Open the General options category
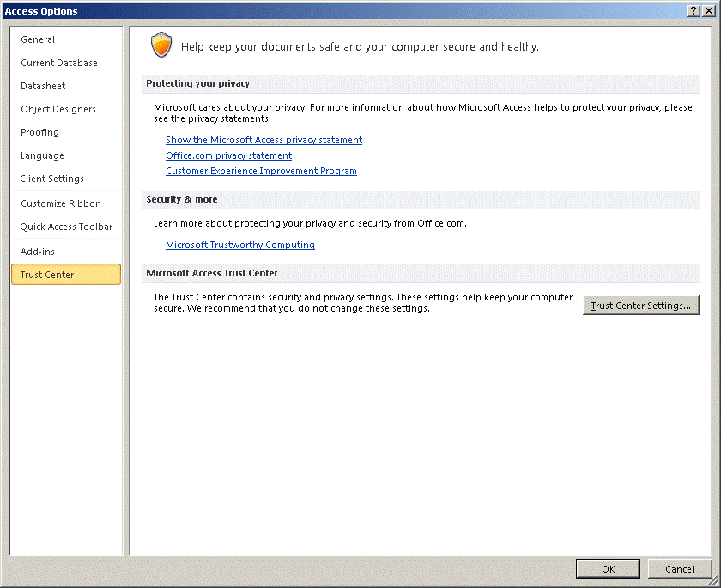The height and width of the screenshot is (588, 721). (66, 39)
